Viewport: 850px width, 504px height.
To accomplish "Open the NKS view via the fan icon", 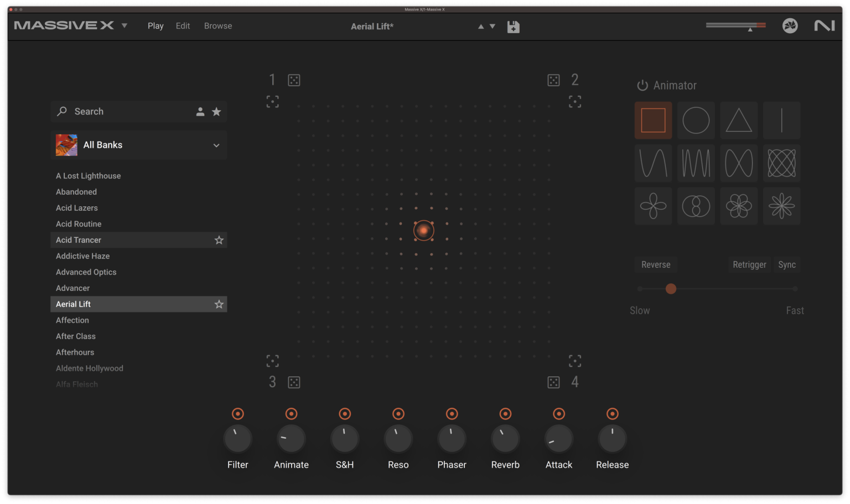I will (x=790, y=26).
